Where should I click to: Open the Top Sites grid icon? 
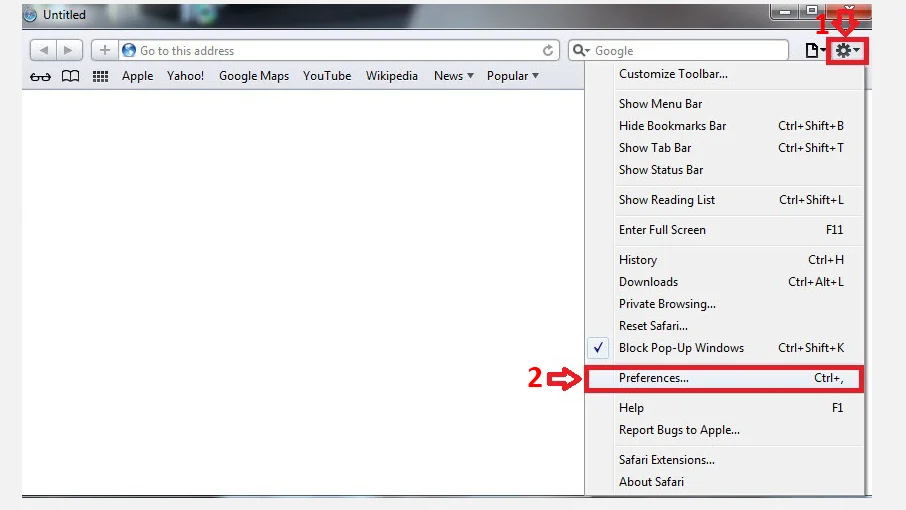(x=100, y=76)
